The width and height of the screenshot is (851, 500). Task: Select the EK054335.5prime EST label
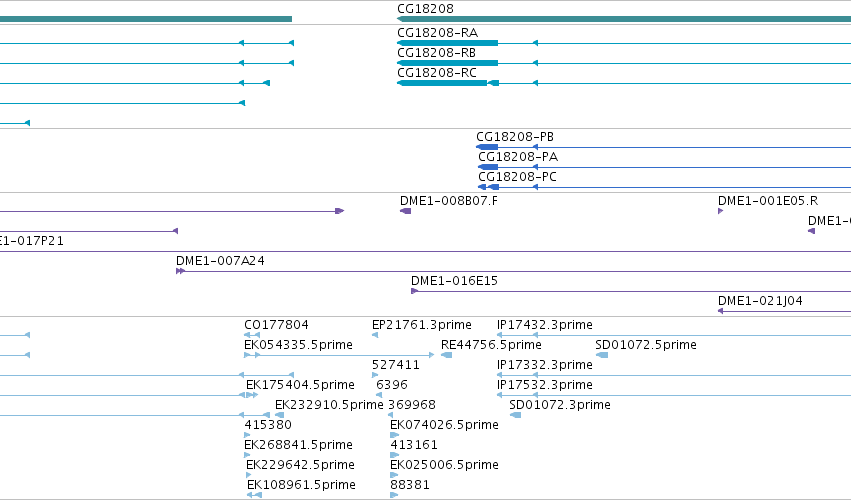(x=299, y=345)
